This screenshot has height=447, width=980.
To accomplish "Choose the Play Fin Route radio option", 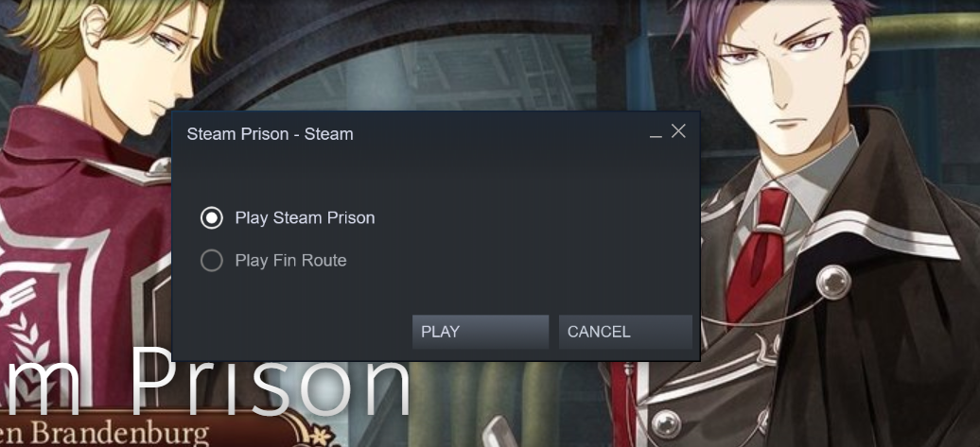I will (212, 260).
